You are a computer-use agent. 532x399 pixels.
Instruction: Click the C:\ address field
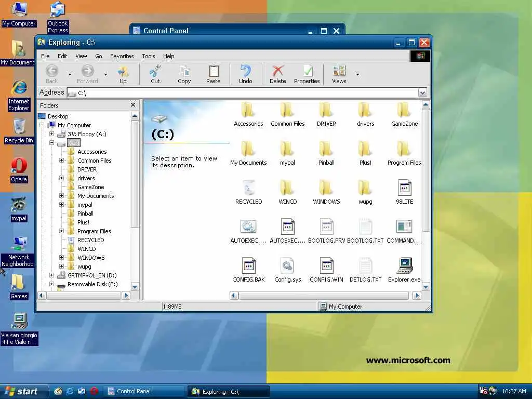click(242, 92)
